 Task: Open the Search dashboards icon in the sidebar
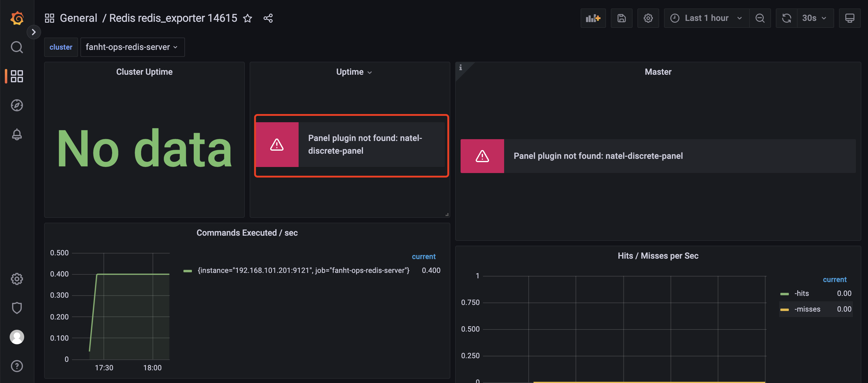pyautogui.click(x=17, y=47)
